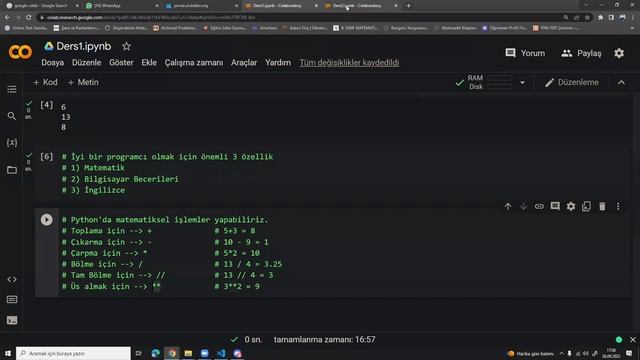
Task: Open Edge from the taskbar
Action: point(156,353)
